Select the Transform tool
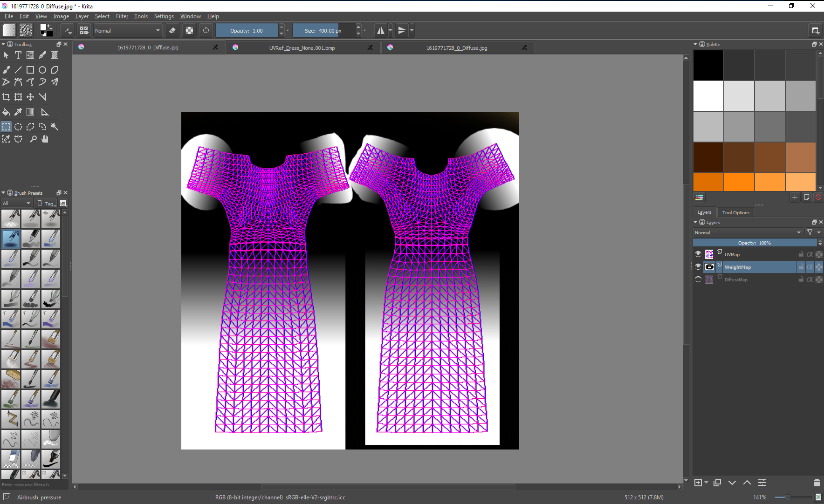Viewport: 824px width, 504px height. pyautogui.click(x=18, y=97)
